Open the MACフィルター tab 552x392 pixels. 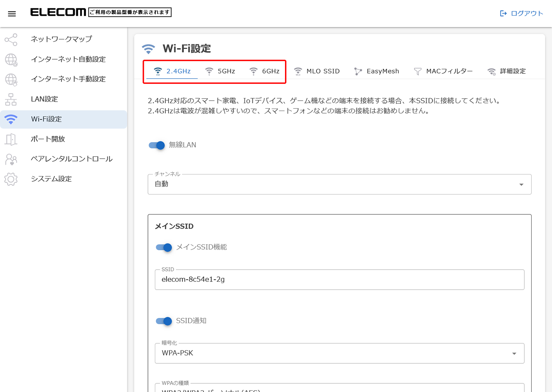click(x=443, y=71)
